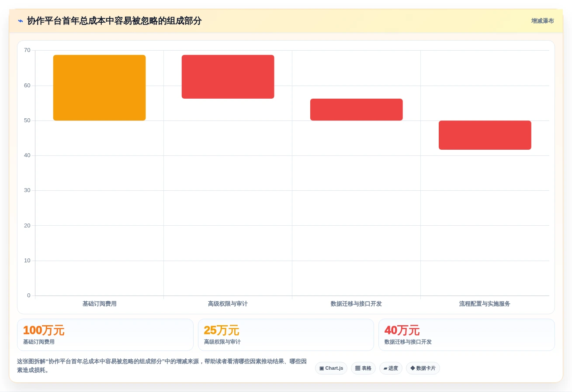Click the description paragraph below the cards
The width and height of the screenshot is (572, 392).
[x=162, y=366]
